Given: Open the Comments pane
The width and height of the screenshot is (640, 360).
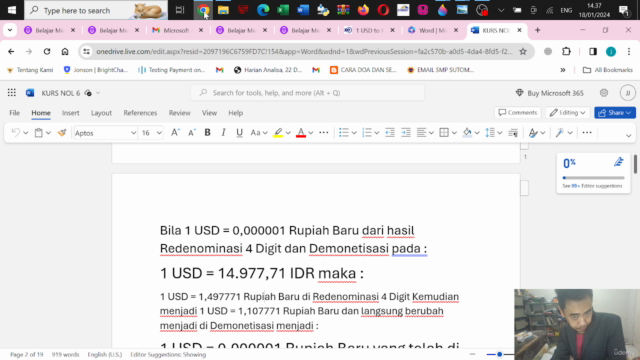Looking at the screenshot, I should 518,113.
